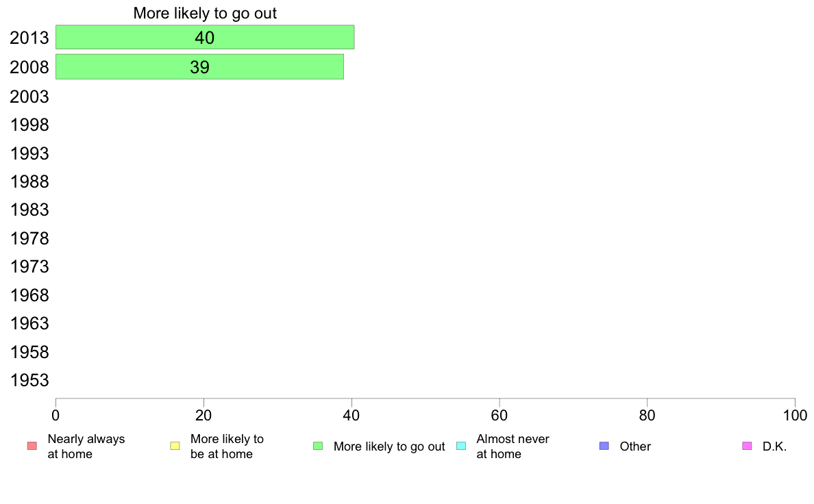The height and width of the screenshot is (504, 814).
Task: Click the 1998 year label
Action: point(29,125)
